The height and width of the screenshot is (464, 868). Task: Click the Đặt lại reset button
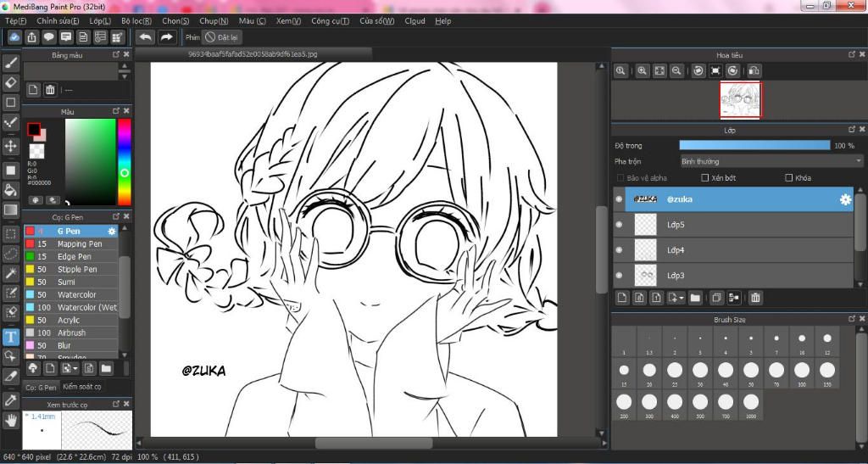click(x=222, y=37)
